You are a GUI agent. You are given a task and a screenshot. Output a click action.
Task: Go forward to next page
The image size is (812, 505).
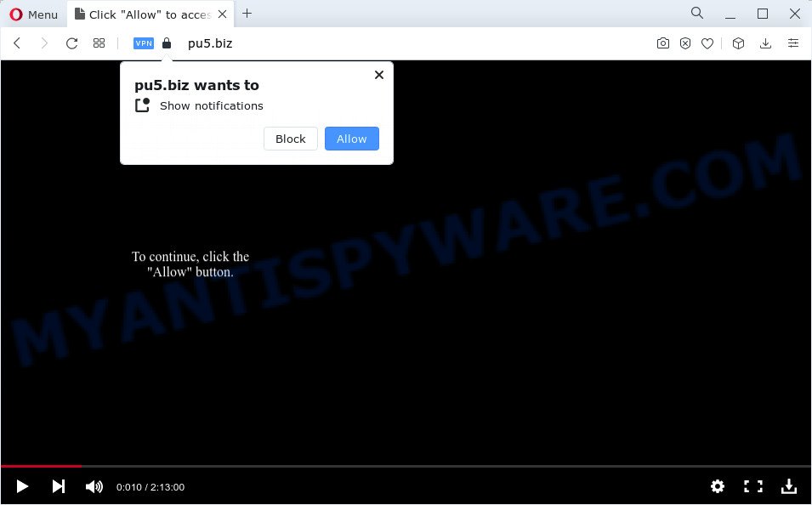44,43
